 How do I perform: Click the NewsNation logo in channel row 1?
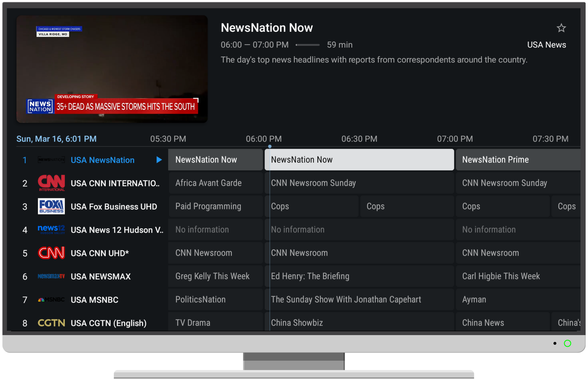point(51,160)
